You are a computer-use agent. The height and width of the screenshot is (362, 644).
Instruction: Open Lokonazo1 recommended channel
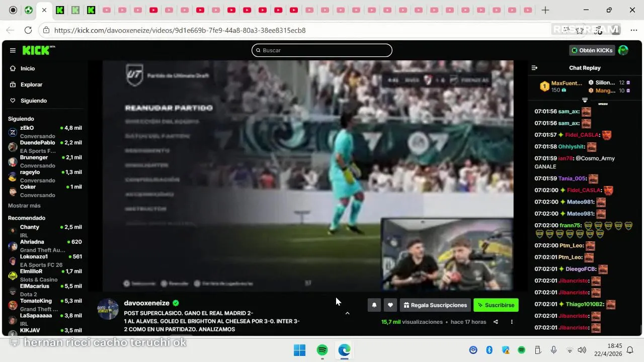pyautogui.click(x=45, y=260)
